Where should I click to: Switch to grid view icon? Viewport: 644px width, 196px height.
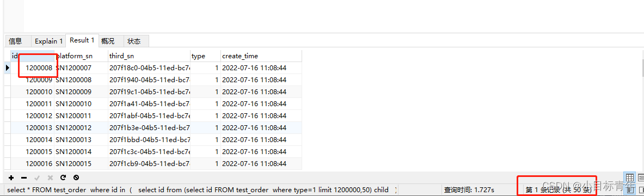click(x=630, y=178)
